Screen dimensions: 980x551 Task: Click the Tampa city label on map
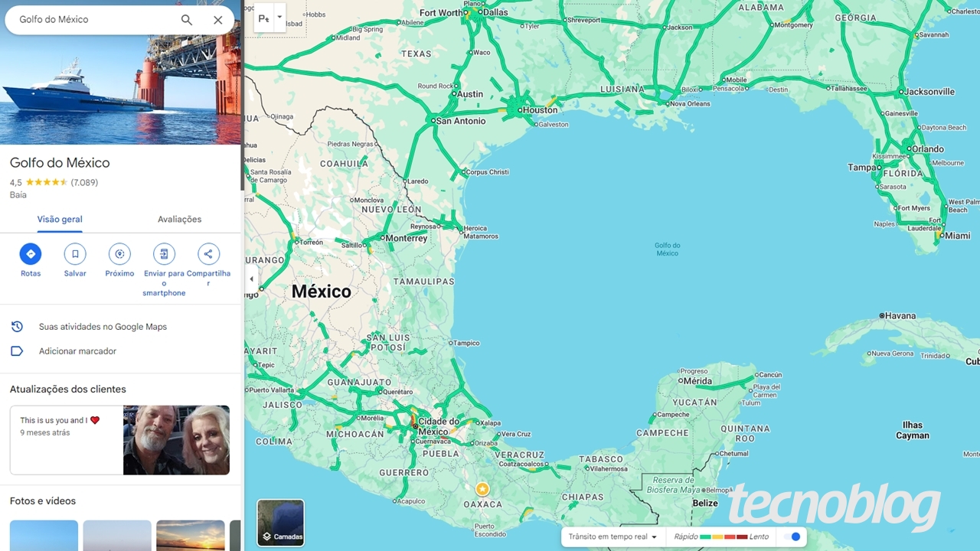[x=862, y=168]
